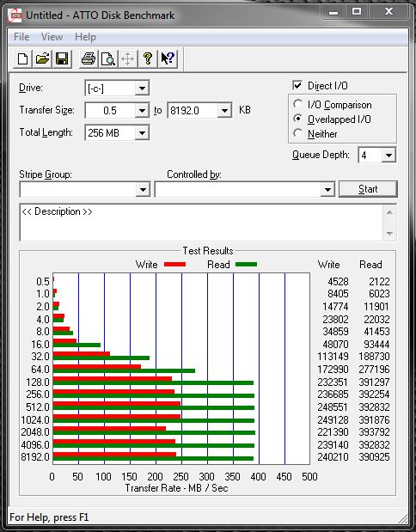The height and width of the screenshot is (532, 416).
Task: Click the ATTO app icon in title bar
Action: tap(15, 15)
